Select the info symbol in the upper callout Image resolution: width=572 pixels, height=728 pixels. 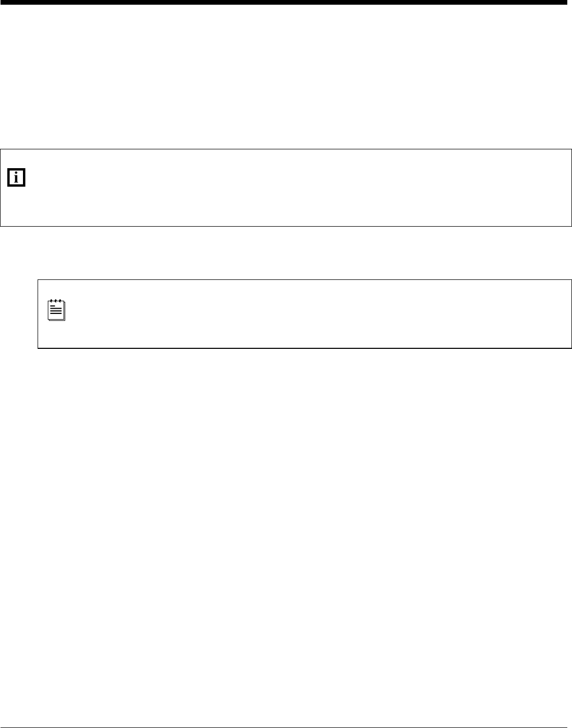[x=17, y=178]
